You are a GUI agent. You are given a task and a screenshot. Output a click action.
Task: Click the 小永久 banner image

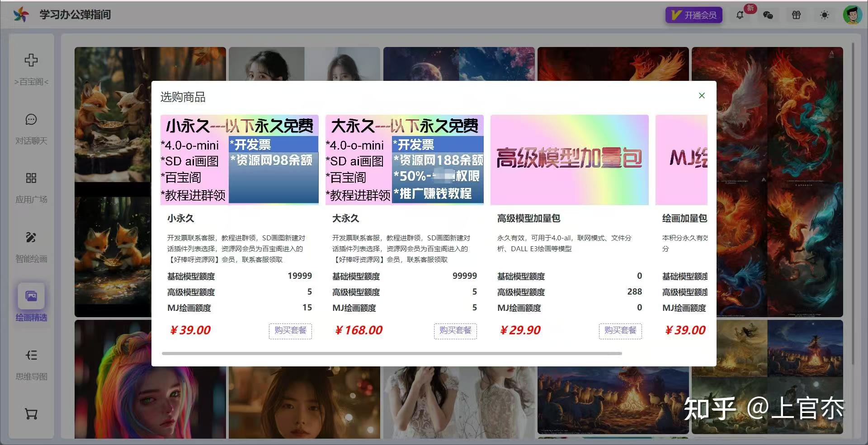240,159
